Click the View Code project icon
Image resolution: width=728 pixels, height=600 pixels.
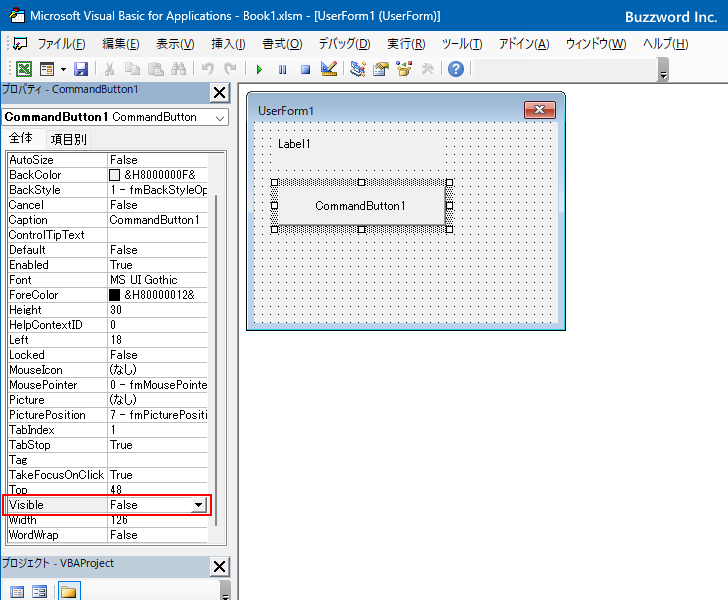pyautogui.click(x=17, y=592)
